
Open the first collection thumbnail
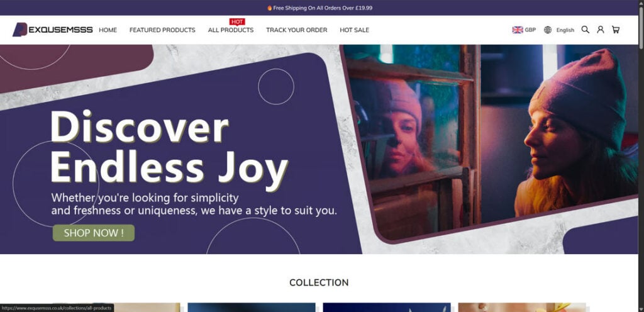(116, 308)
